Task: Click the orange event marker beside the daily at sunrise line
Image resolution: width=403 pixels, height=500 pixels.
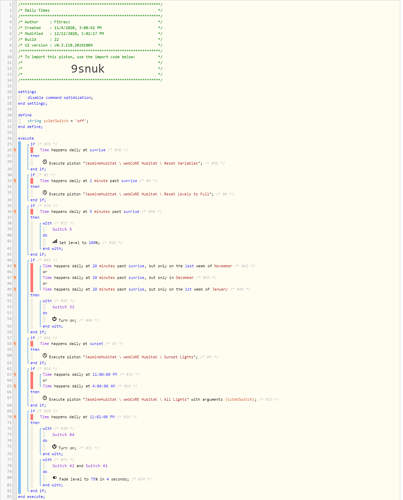Action: [15, 150]
